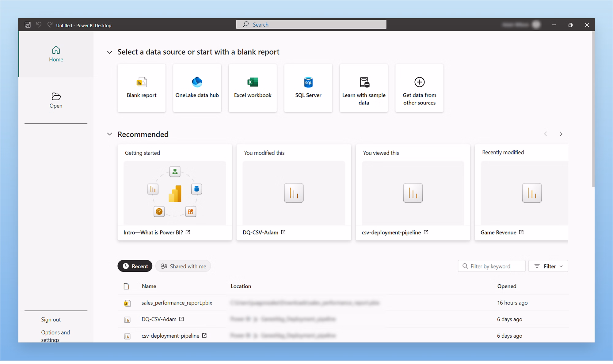Open the OneLake data hub
The width and height of the screenshot is (613, 364).
coord(197,88)
